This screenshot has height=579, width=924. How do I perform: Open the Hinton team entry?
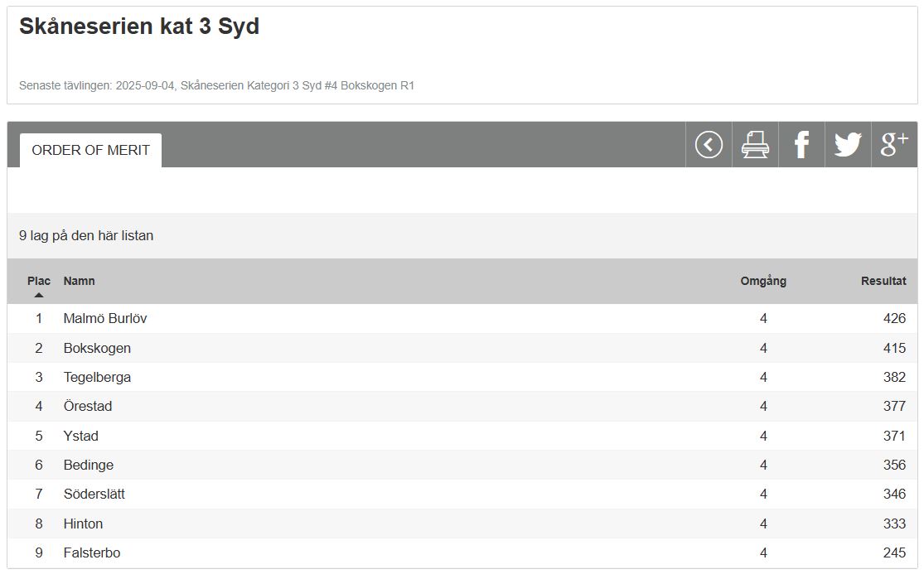tap(83, 524)
